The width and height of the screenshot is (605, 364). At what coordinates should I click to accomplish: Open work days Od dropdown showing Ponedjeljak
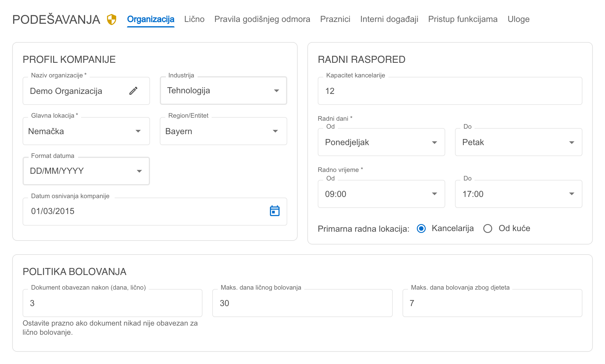point(381,142)
